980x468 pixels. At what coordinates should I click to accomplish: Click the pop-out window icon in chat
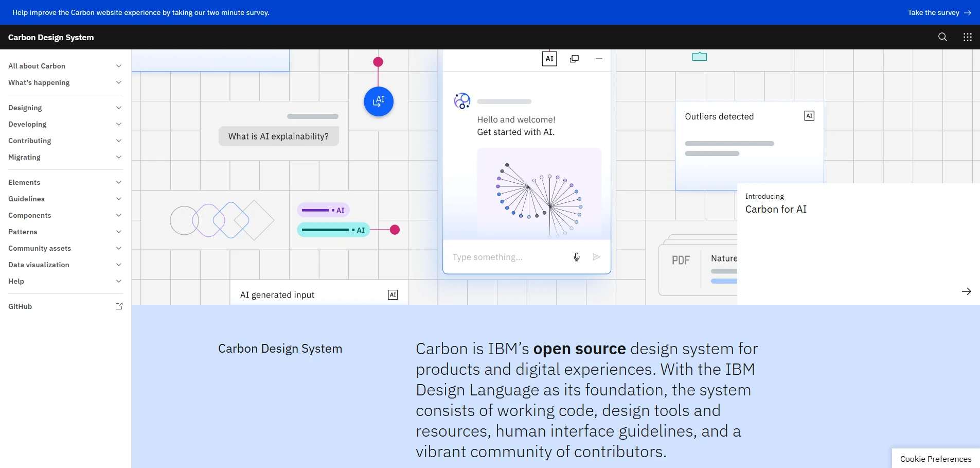[574, 59]
